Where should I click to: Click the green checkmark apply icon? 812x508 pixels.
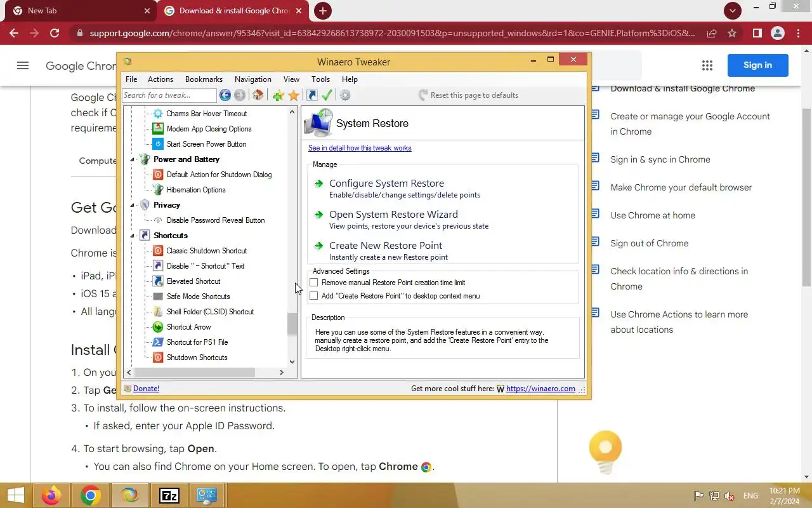(x=327, y=95)
